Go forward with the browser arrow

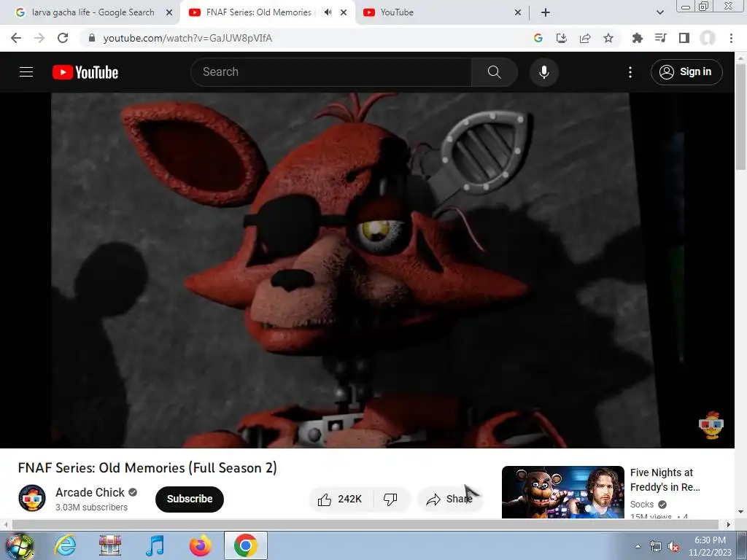pos(39,38)
